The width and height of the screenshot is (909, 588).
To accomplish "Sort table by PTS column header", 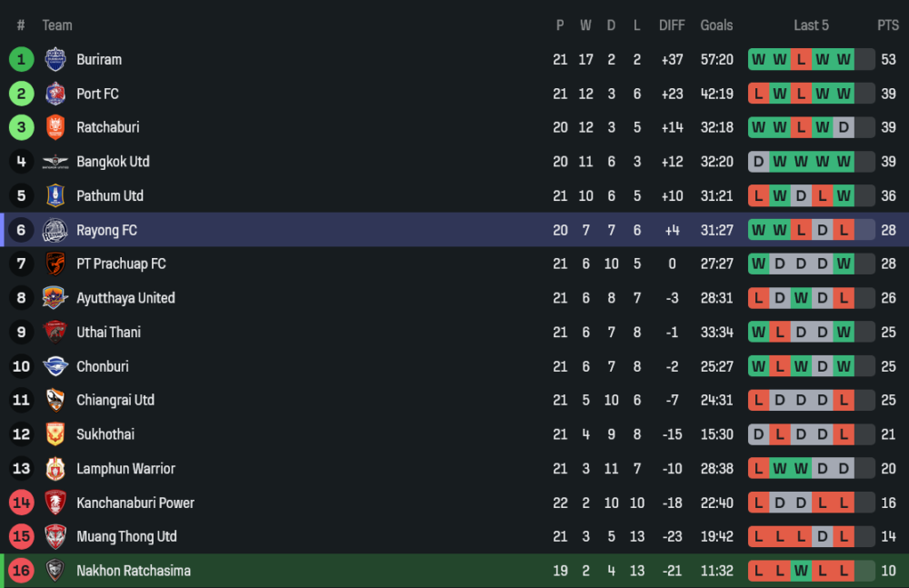I will coord(887,25).
